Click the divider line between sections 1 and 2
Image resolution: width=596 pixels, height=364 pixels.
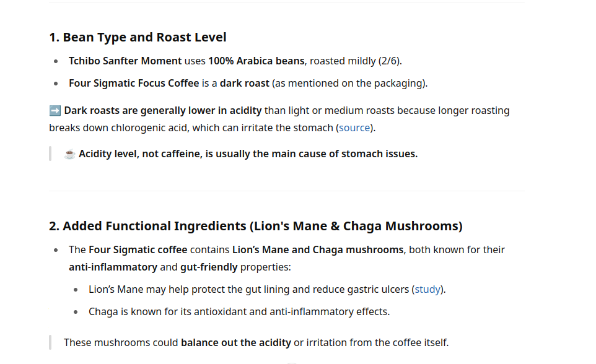287,191
